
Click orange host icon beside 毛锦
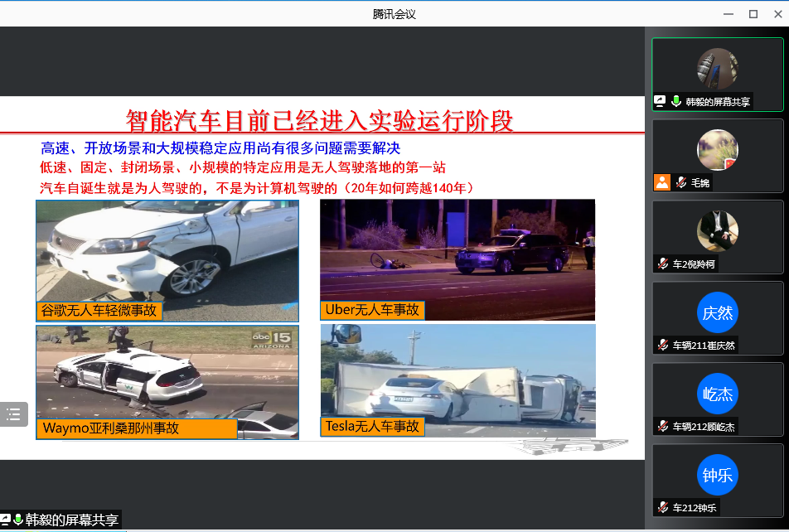click(662, 182)
